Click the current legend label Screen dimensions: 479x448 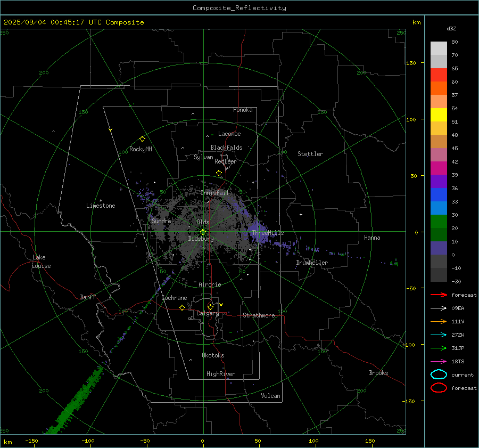click(463, 374)
